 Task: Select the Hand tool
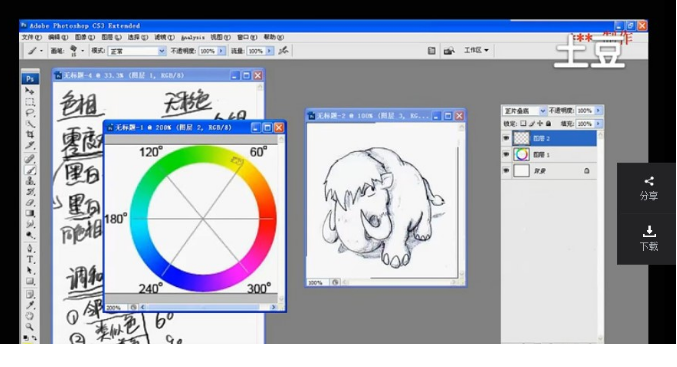(29, 316)
